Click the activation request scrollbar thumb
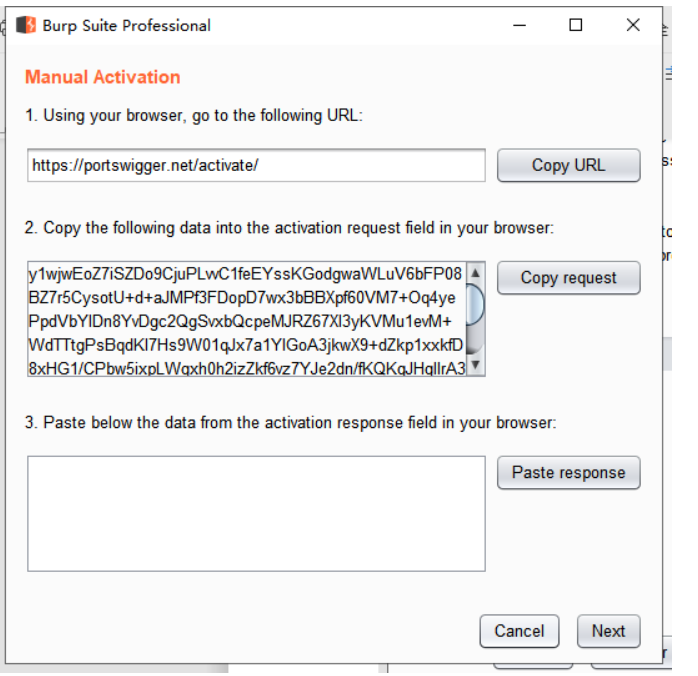 tap(476, 304)
